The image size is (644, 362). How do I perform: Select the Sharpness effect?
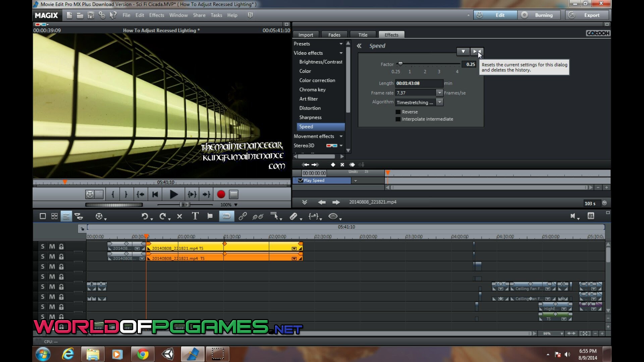point(311,118)
